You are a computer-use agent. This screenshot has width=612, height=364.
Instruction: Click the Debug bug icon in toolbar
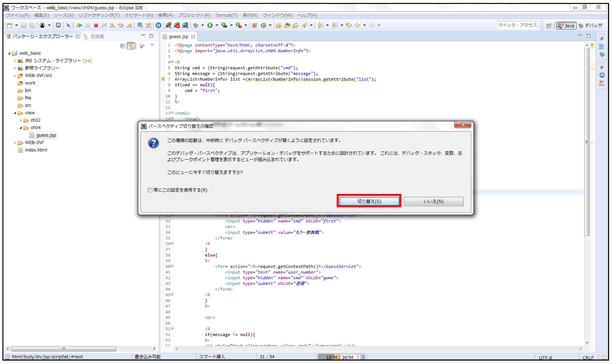point(197,26)
